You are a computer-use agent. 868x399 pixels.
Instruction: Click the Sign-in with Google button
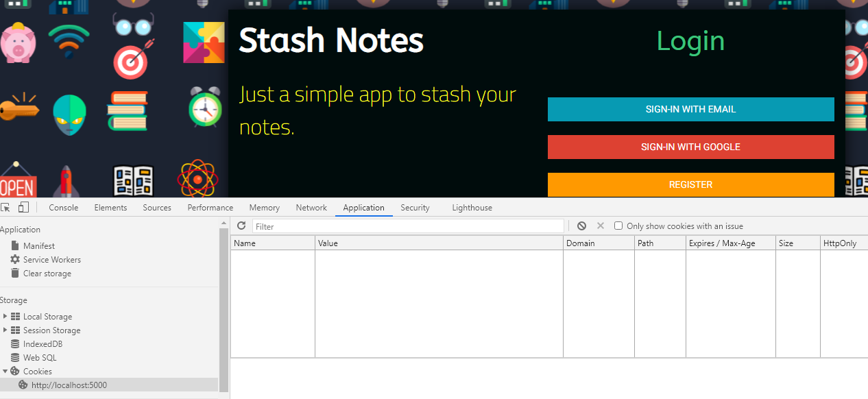tap(690, 147)
